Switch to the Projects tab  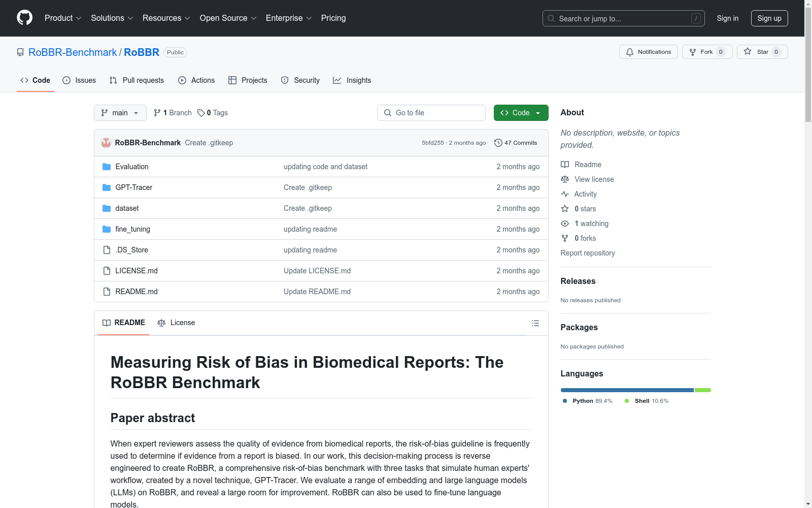click(248, 80)
